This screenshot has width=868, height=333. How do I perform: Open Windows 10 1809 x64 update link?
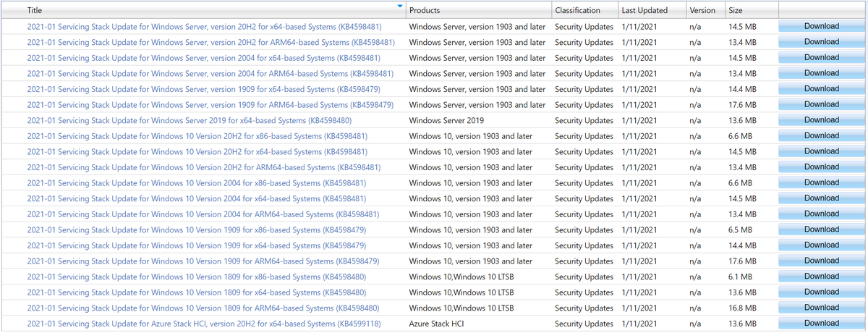pyautogui.click(x=196, y=292)
